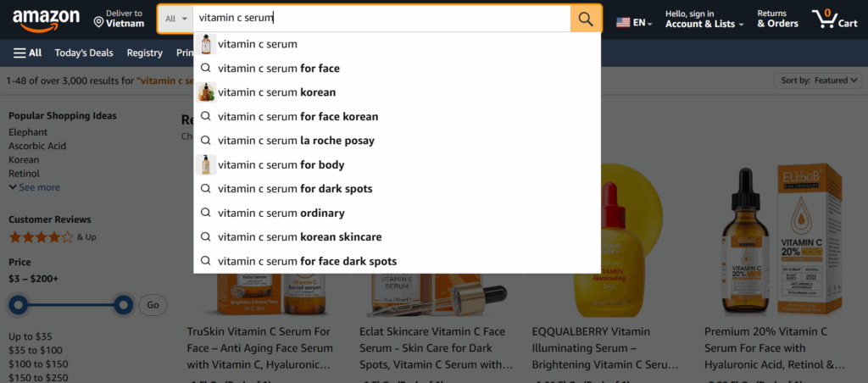Select the four stars & Up rating filter
Image resolution: width=868 pixels, height=383 pixels.
pos(41,237)
